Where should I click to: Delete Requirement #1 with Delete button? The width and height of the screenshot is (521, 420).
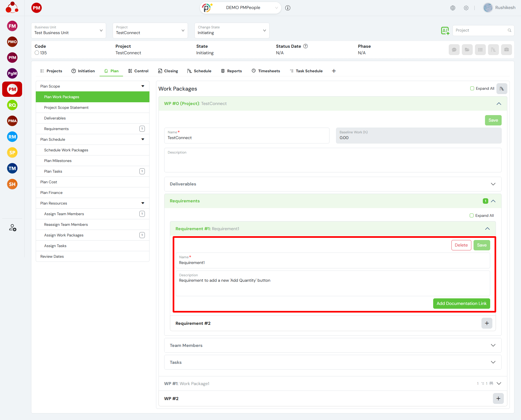point(461,245)
